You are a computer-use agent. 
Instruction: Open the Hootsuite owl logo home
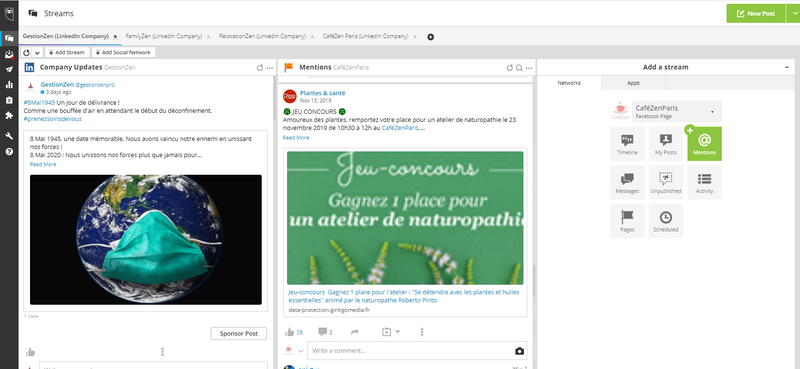pyautogui.click(x=9, y=14)
